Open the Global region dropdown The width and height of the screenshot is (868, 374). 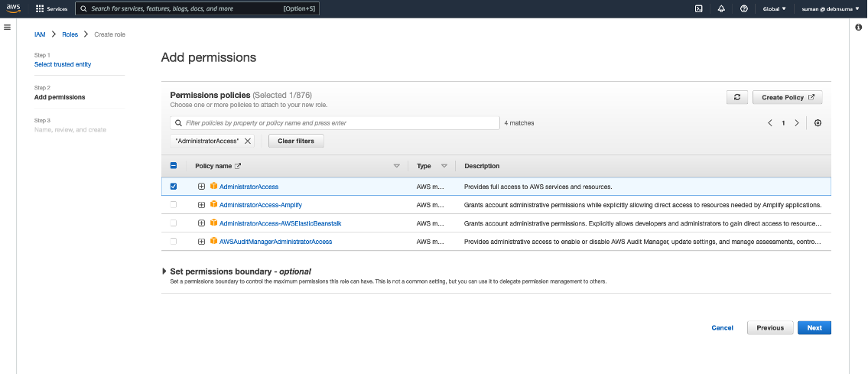(775, 9)
